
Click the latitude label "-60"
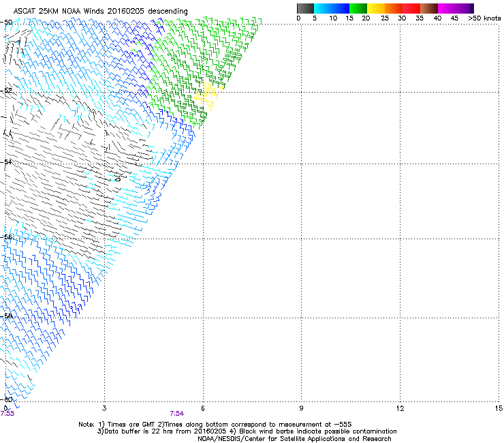click(6, 399)
